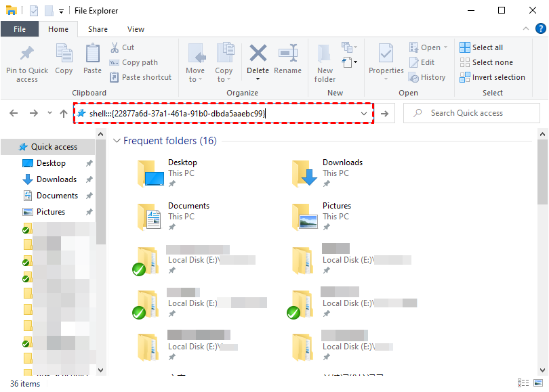
Task: Select Desktop in navigation pane
Action: tap(51, 163)
